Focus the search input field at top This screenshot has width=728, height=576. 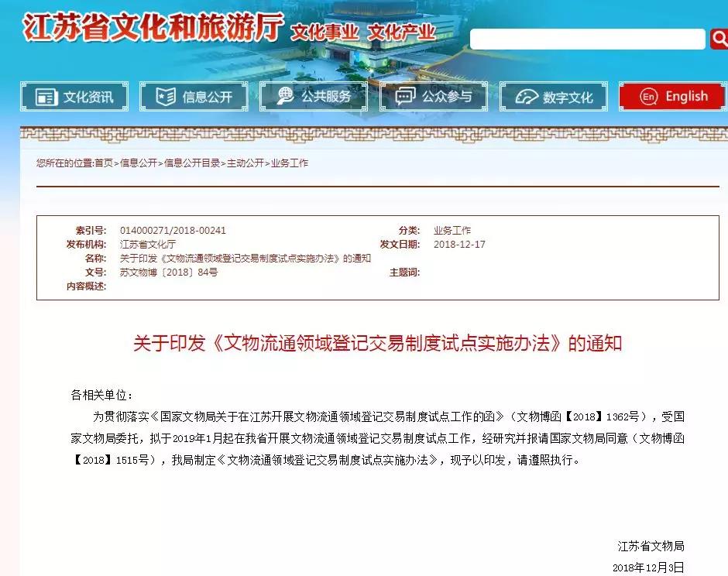pos(587,39)
